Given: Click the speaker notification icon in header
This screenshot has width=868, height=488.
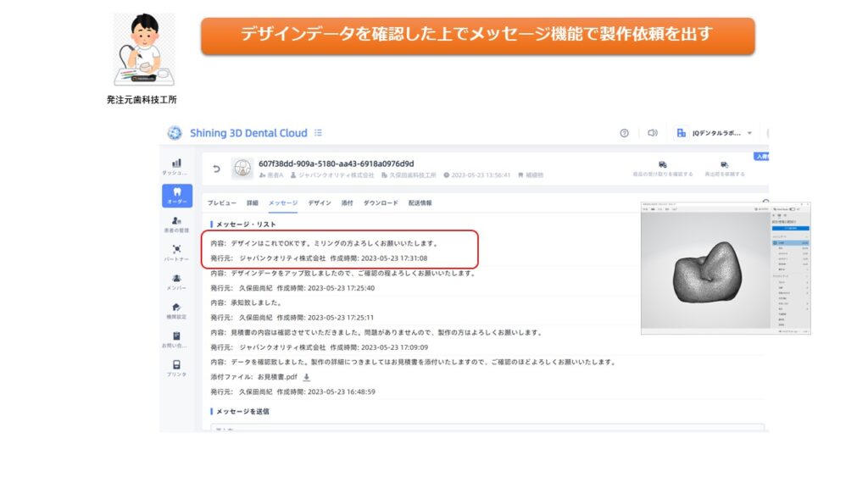Looking at the screenshot, I should pos(652,133).
